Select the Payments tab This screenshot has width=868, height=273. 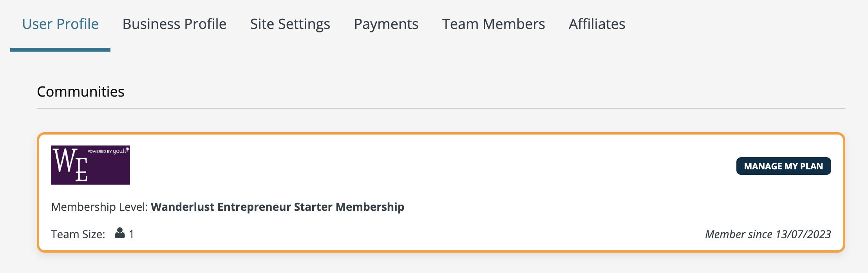[386, 24]
